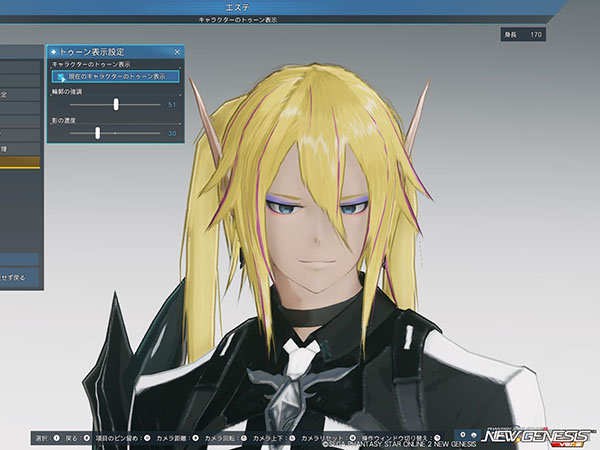Image resolution: width=600 pixels, height=450 pixels.
Task: Click the 操作ウィンドウ切り替え key hint icon
Action: pyautogui.click(x=437, y=438)
